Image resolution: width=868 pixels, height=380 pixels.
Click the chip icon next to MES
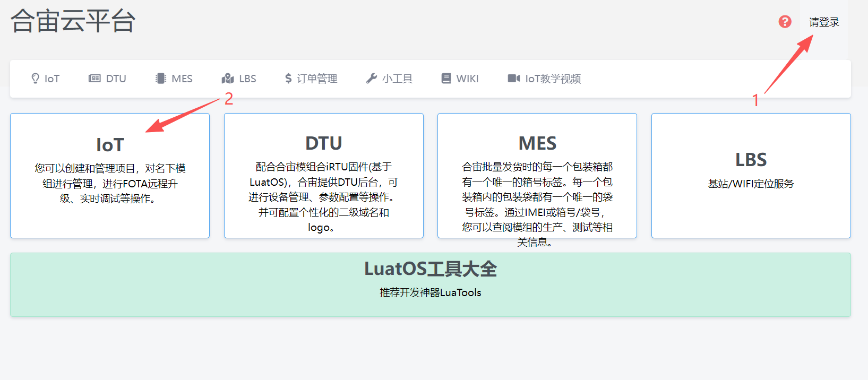click(160, 79)
